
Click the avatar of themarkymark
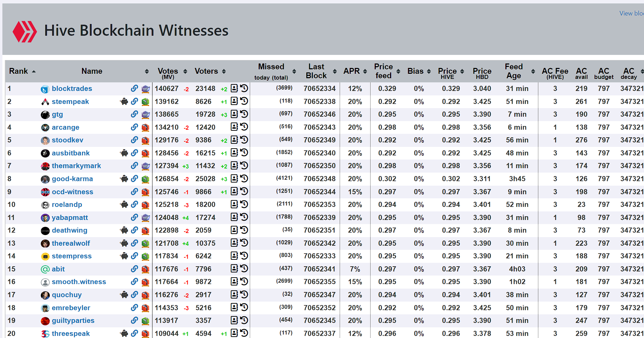[45, 166]
